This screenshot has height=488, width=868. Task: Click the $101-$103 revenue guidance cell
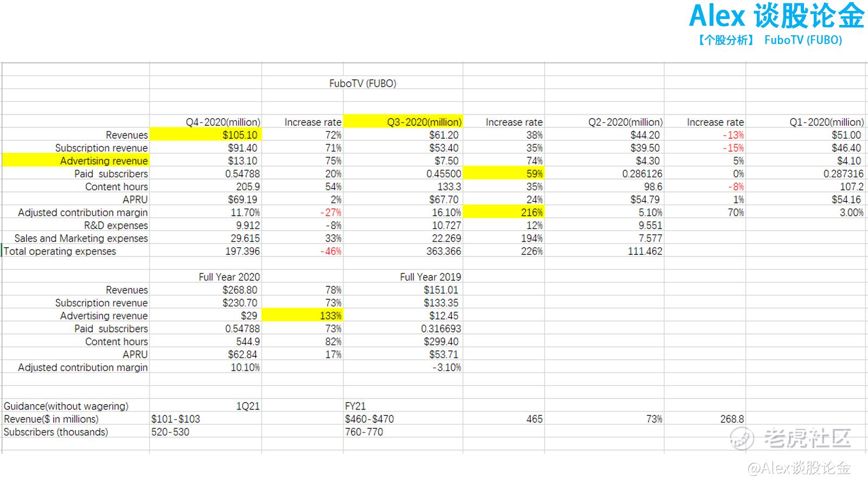(206, 419)
